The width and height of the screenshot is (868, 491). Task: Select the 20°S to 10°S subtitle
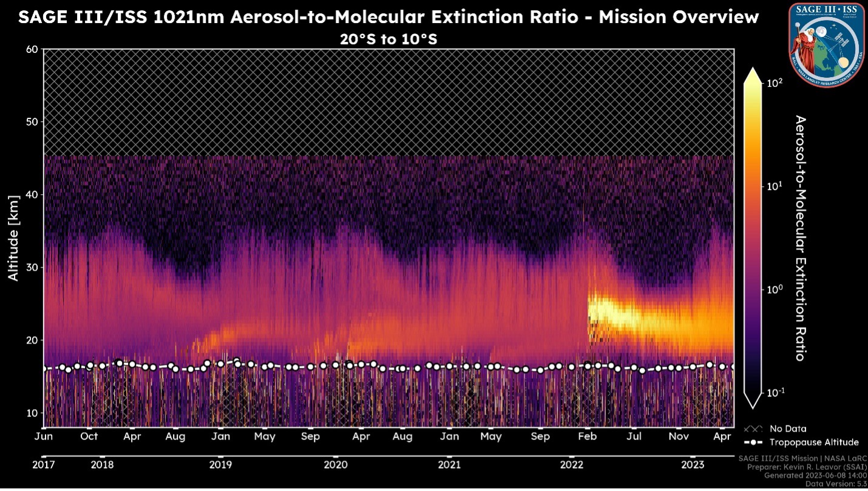(388, 39)
